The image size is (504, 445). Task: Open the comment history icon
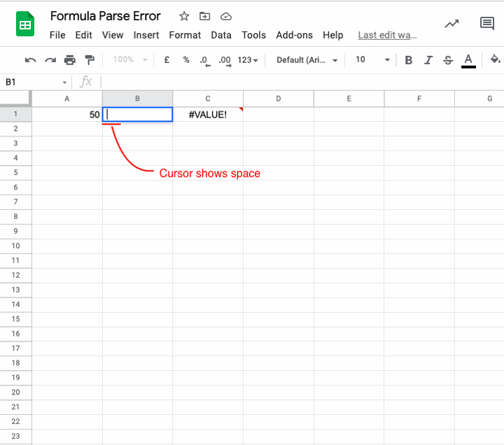pos(487,24)
